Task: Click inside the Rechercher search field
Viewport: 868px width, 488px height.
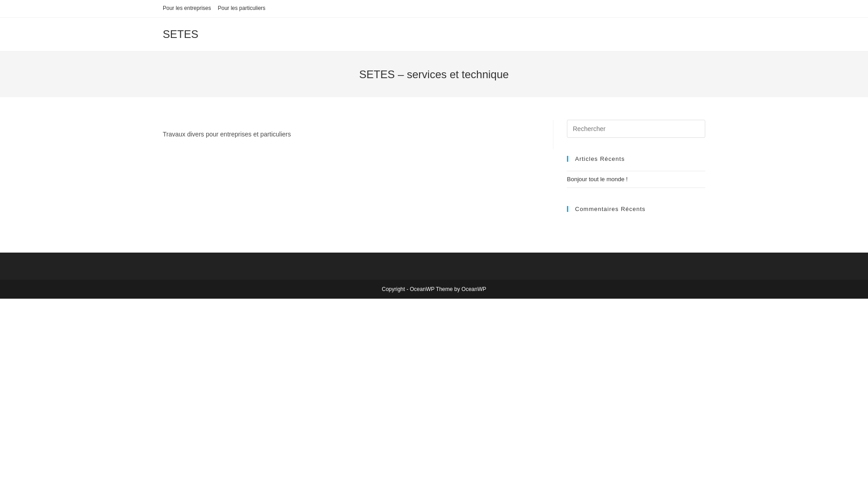Action: coord(635,129)
